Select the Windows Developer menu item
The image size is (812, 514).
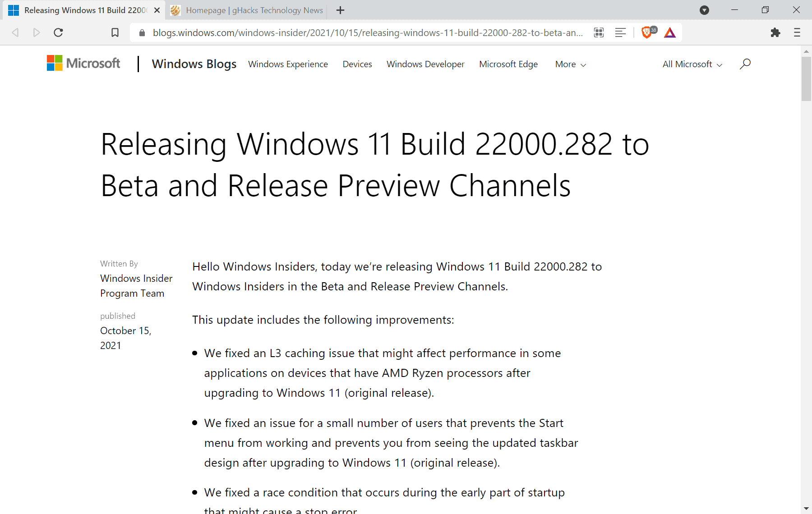[x=425, y=64]
